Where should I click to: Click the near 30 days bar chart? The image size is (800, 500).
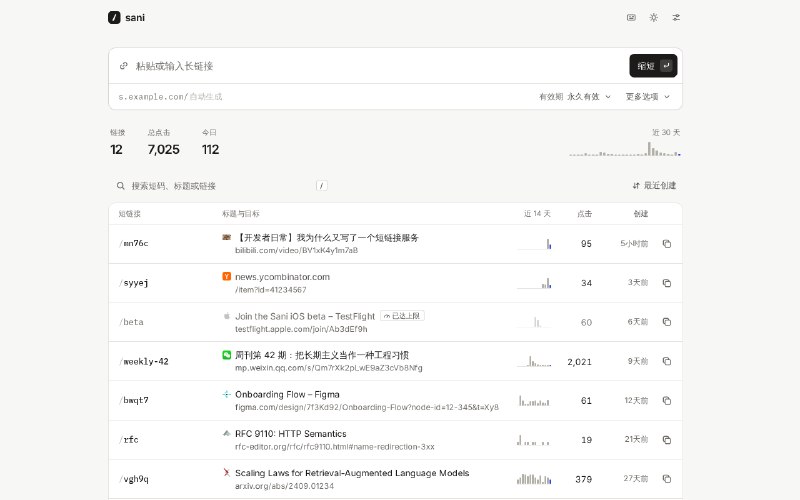pyautogui.click(x=625, y=148)
